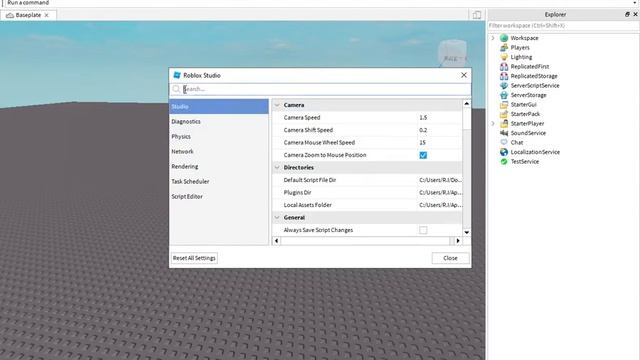Select the Camera Speed setting label
This screenshot has width=640, height=360.
pos(302,118)
